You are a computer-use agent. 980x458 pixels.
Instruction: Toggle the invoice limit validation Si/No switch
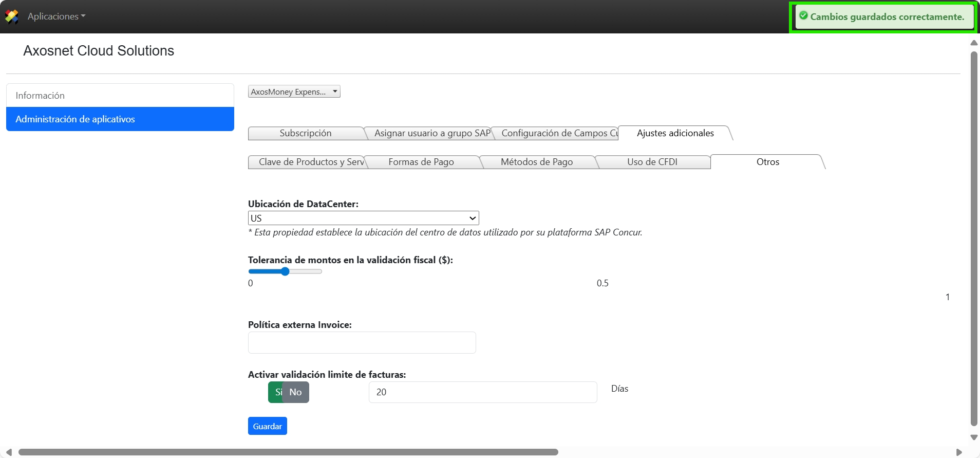pos(288,392)
